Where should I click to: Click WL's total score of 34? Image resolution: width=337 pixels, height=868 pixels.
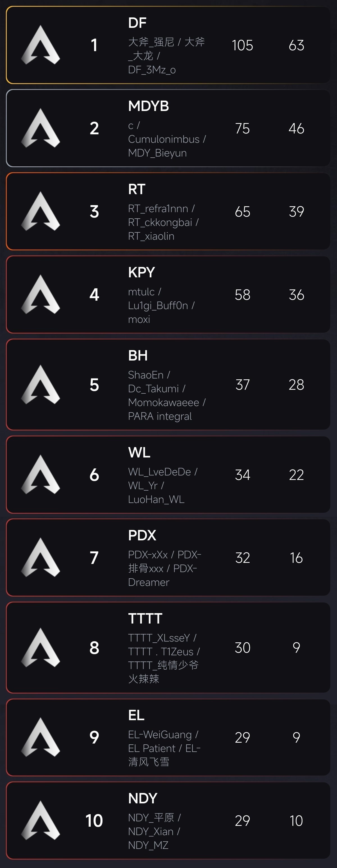(242, 475)
